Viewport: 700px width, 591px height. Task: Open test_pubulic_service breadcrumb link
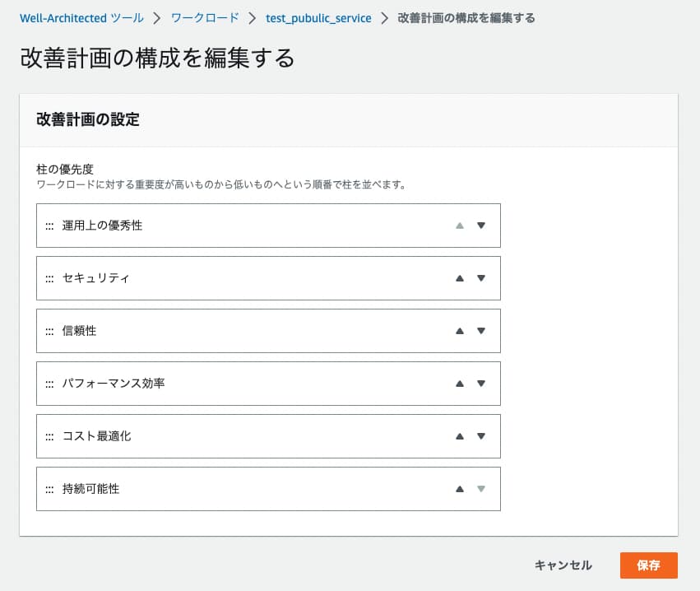(318, 18)
